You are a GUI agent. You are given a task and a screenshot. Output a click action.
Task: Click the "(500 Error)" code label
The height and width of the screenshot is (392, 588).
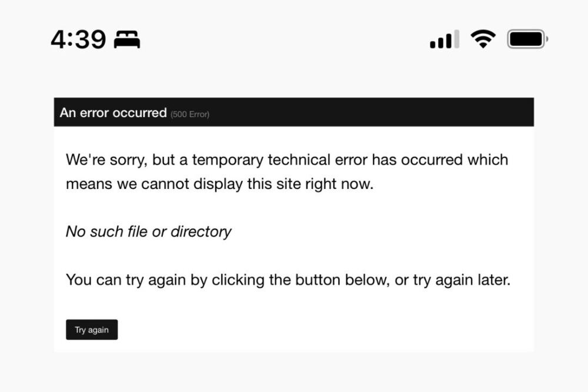[190, 114]
